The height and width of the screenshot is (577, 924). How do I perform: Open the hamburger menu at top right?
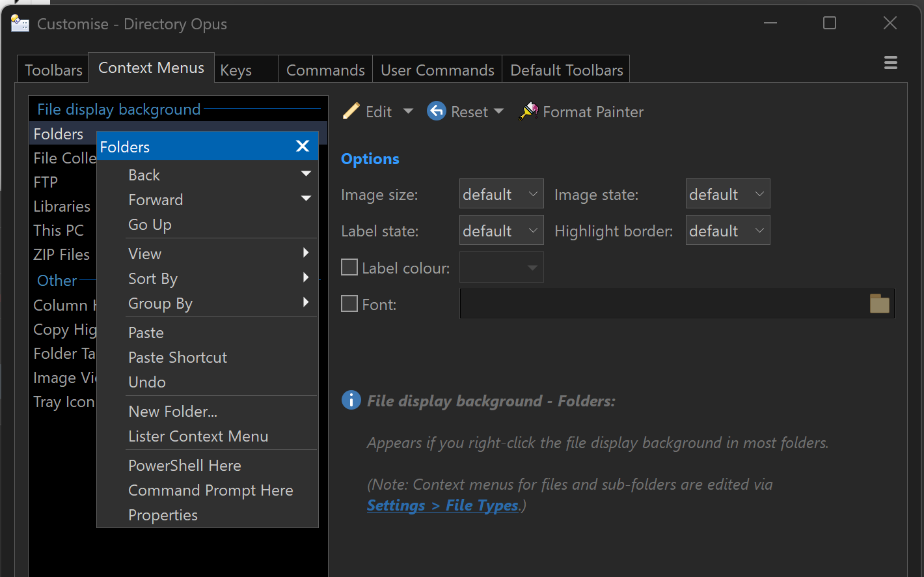(x=890, y=63)
